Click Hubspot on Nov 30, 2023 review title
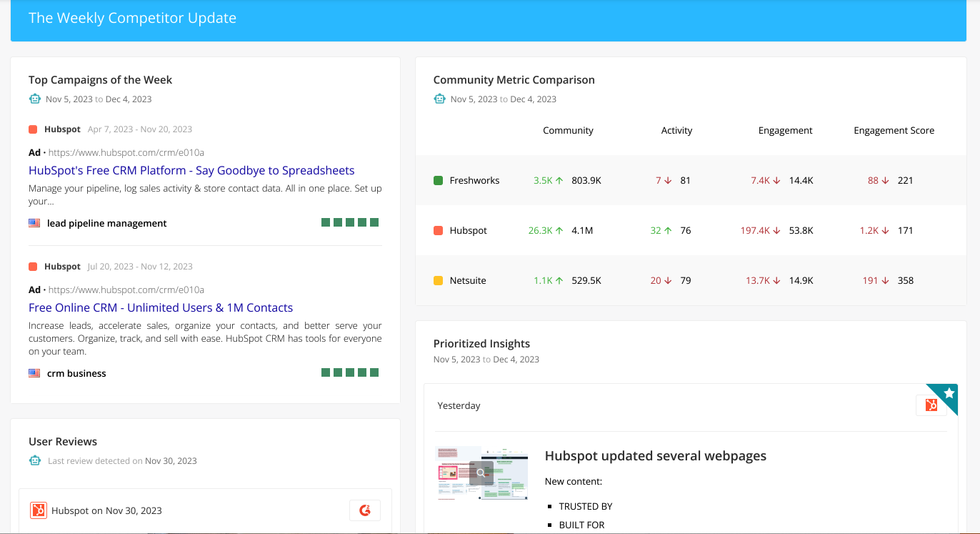 (x=106, y=510)
